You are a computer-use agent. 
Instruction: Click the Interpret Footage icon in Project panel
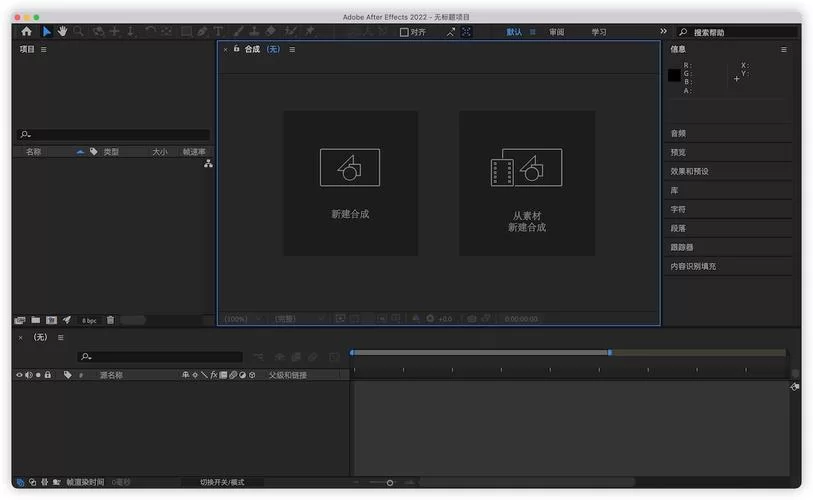tap(20, 321)
